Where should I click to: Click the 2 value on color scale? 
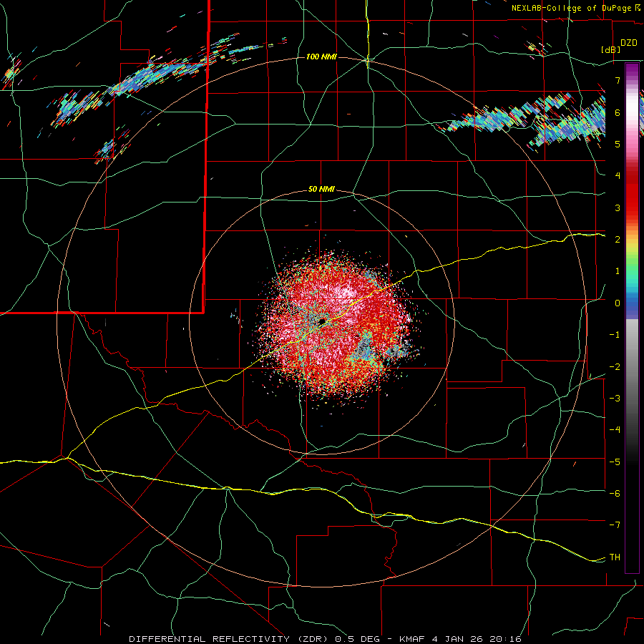tap(618, 240)
